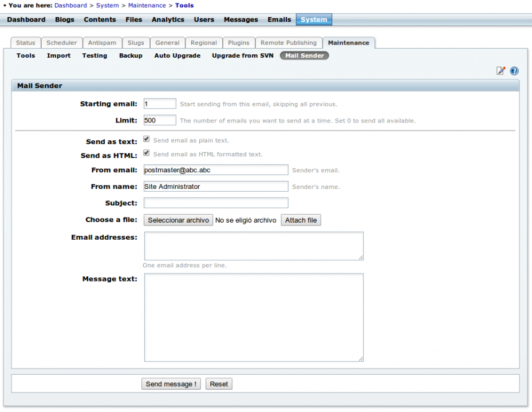Switch to the General tab
The height and width of the screenshot is (412, 532).
[167, 43]
